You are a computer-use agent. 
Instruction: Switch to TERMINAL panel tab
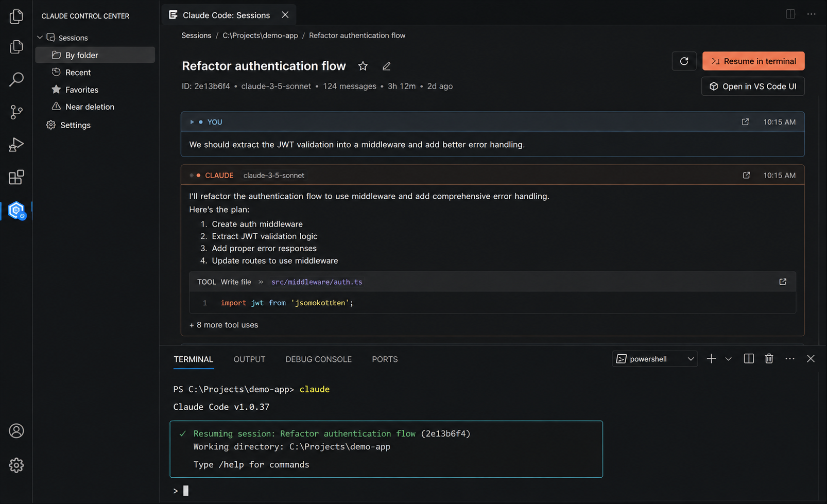coord(193,359)
